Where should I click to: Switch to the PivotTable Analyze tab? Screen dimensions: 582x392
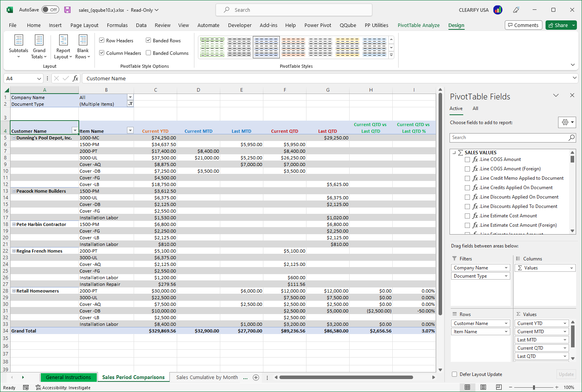click(419, 25)
